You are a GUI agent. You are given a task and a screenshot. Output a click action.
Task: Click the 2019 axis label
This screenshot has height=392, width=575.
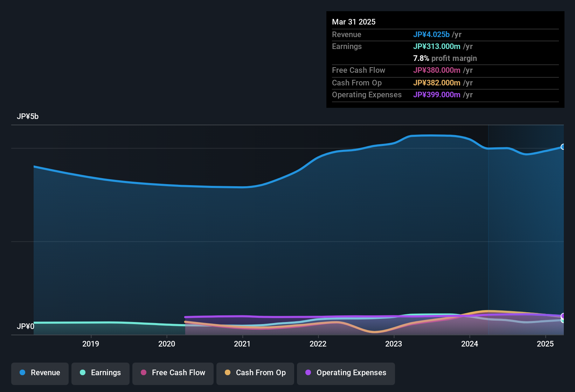pyautogui.click(x=91, y=344)
